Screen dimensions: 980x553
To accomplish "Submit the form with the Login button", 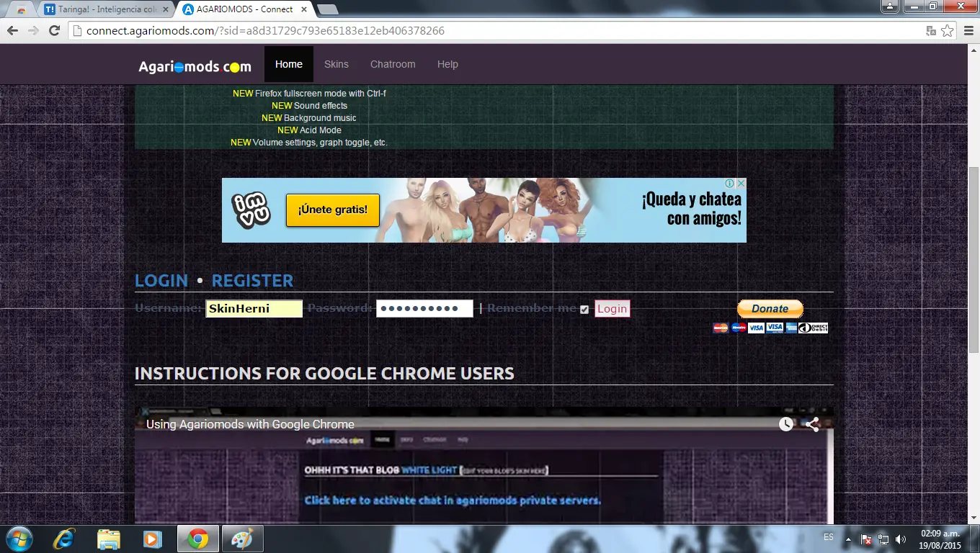I will tap(612, 309).
